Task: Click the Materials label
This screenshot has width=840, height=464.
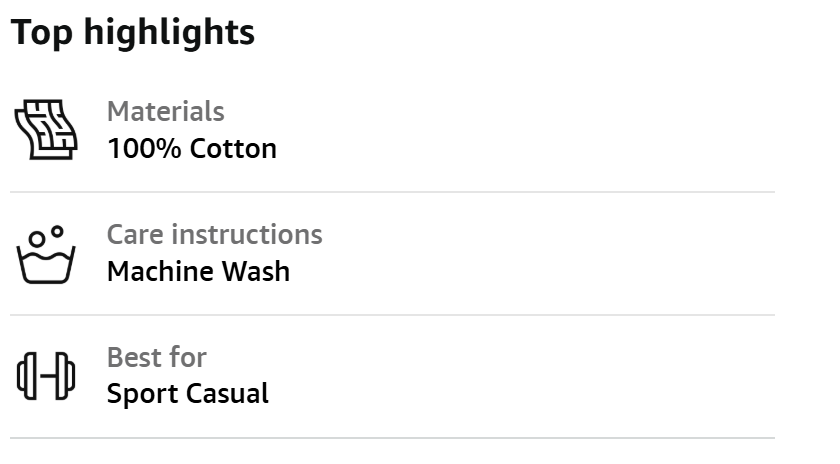Action: coord(165,111)
